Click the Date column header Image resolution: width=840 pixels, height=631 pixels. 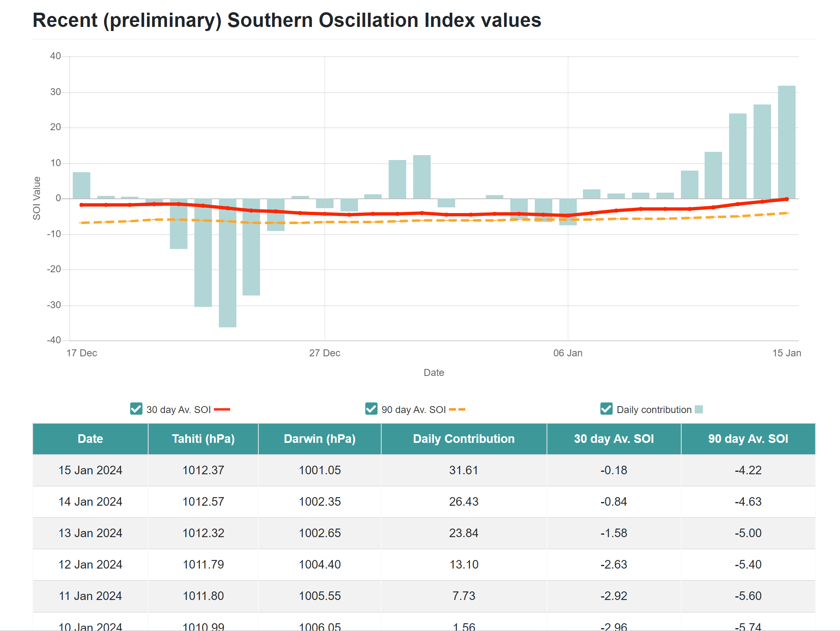90,439
